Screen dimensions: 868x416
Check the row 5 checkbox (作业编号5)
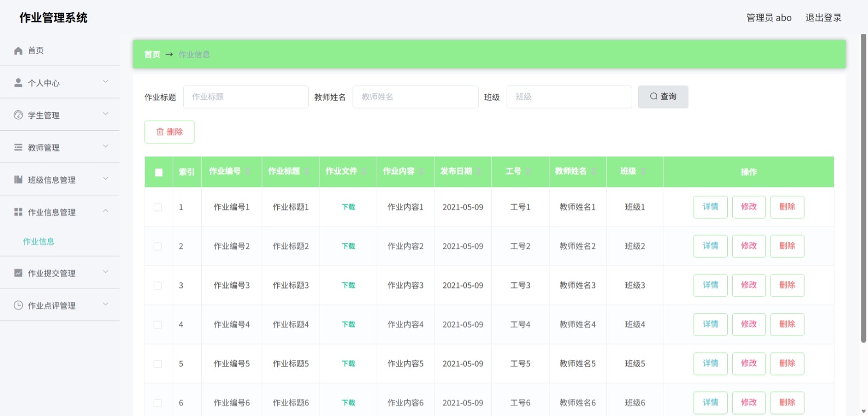[158, 364]
